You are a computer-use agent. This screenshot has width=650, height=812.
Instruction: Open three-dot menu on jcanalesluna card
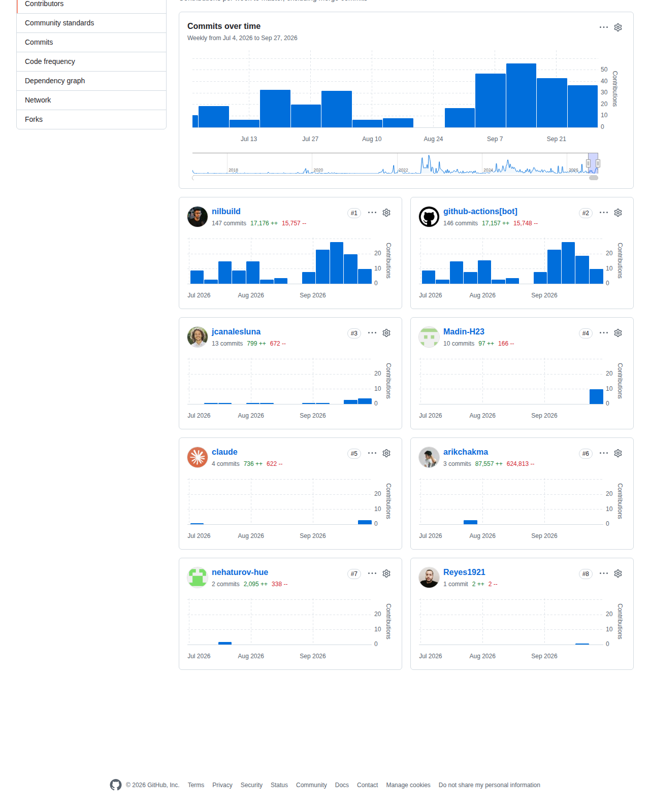372,333
